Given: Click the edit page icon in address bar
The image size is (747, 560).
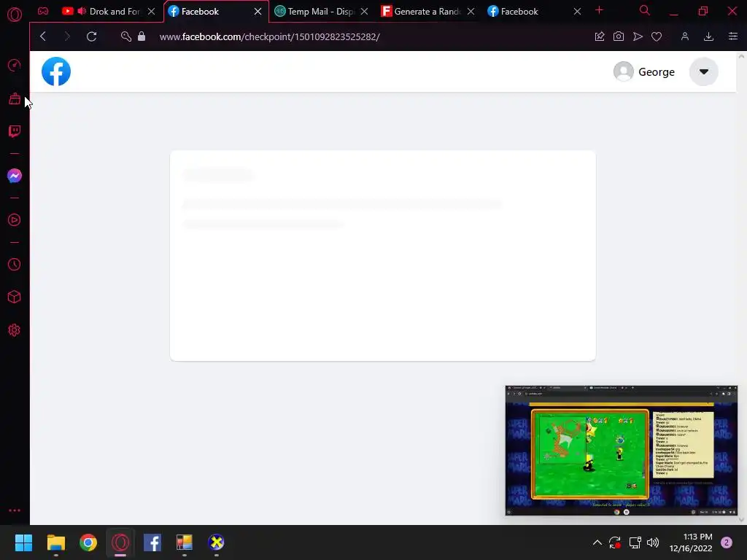Looking at the screenshot, I should pyautogui.click(x=600, y=36).
